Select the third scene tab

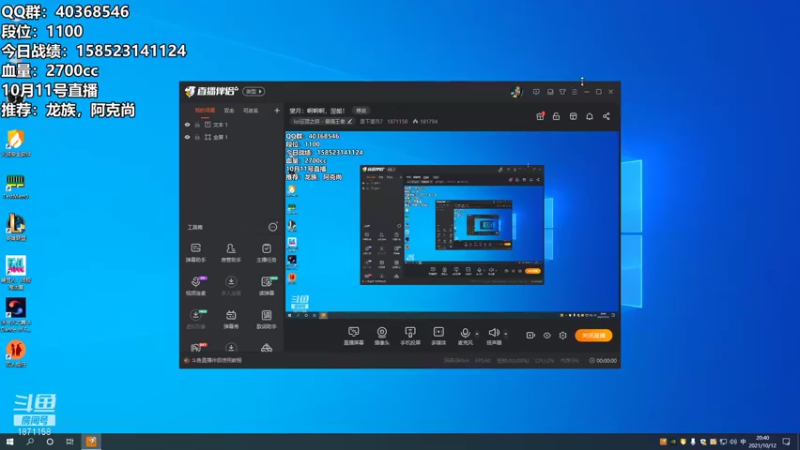(251, 110)
